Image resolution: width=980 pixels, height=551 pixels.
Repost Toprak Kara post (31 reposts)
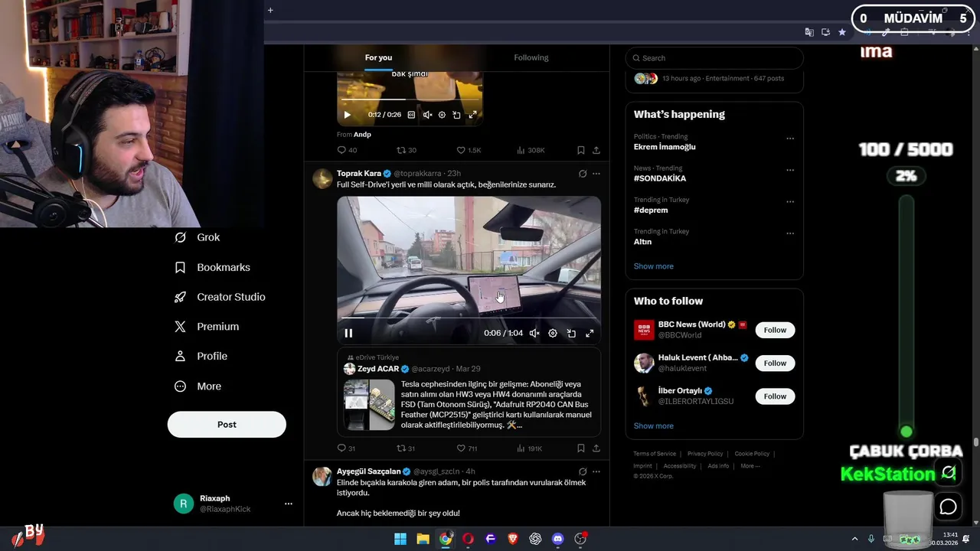pos(406,448)
